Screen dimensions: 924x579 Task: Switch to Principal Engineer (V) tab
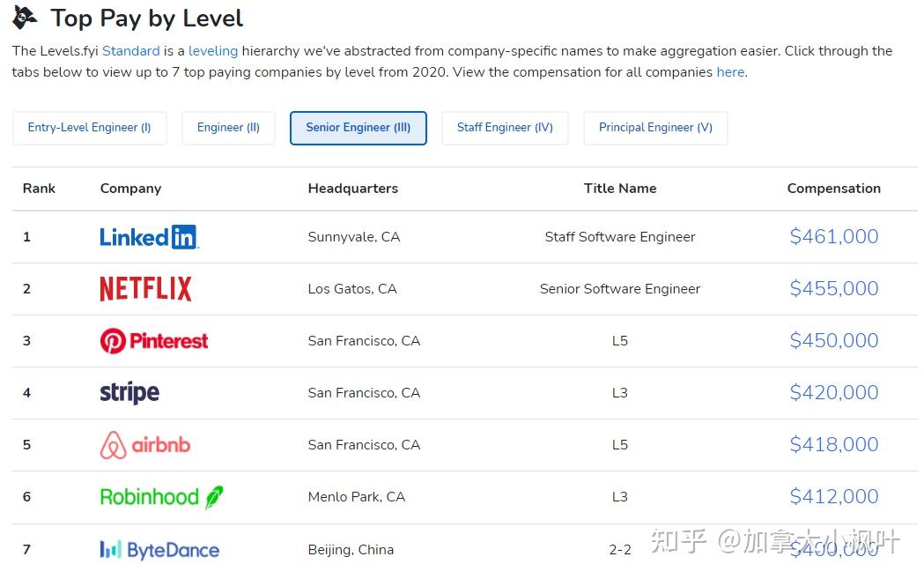(655, 128)
